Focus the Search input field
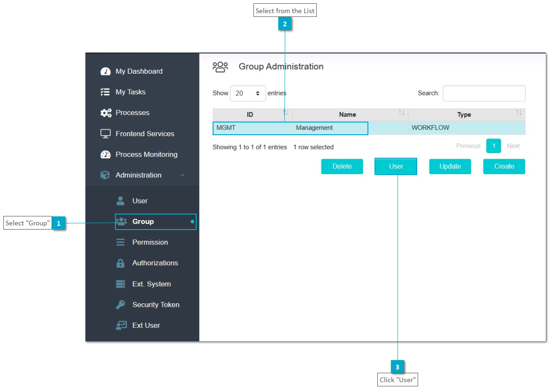Viewport: 550px width, 392px height. [x=484, y=93]
